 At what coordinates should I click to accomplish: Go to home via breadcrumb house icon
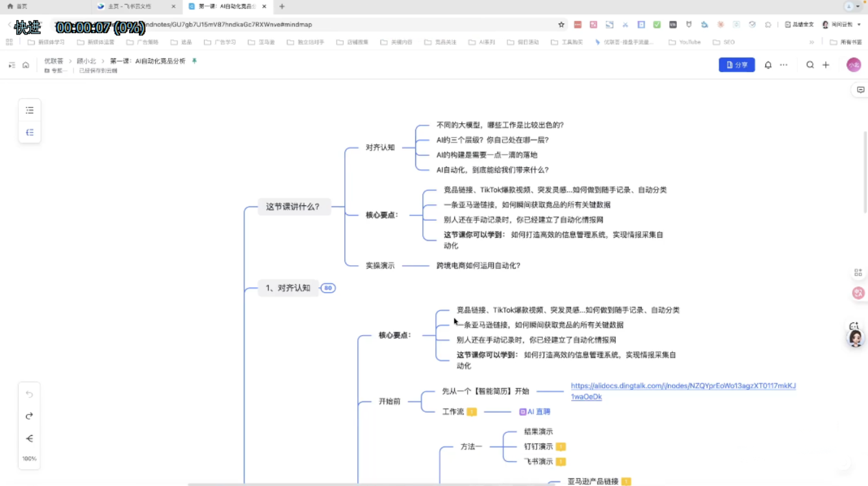26,65
